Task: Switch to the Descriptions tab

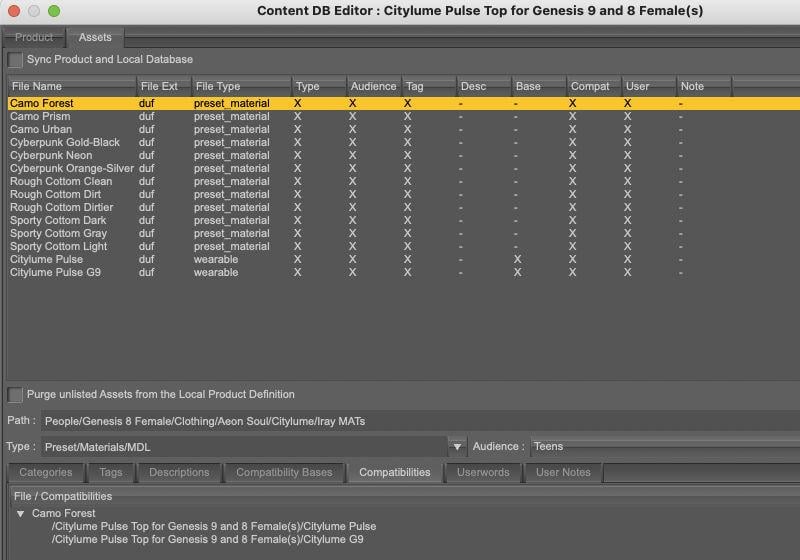Action: pyautogui.click(x=179, y=472)
